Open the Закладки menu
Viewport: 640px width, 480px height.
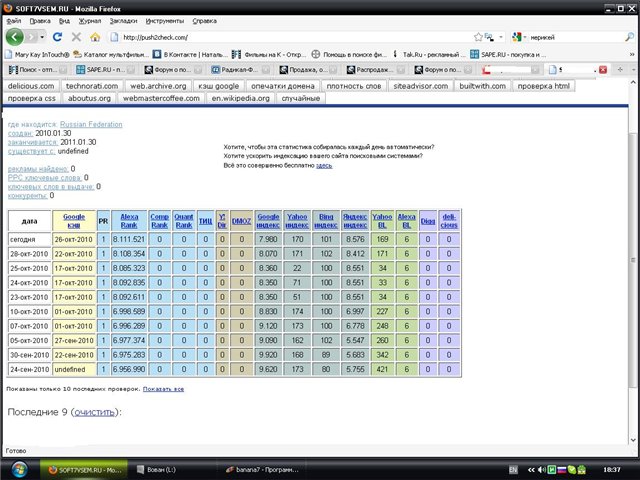(x=123, y=20)
